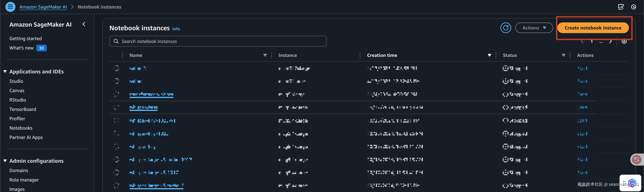Open the Actions dropdown

[534, 28]
